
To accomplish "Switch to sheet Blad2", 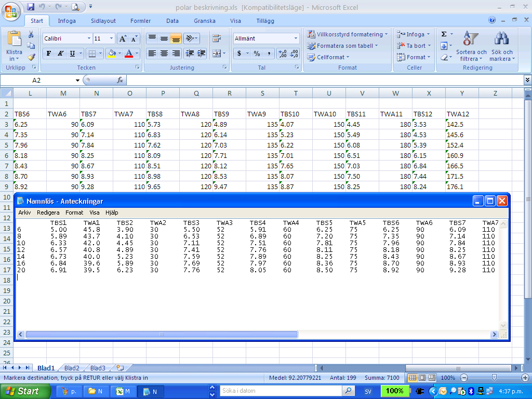I will click(x=72, y=368).
